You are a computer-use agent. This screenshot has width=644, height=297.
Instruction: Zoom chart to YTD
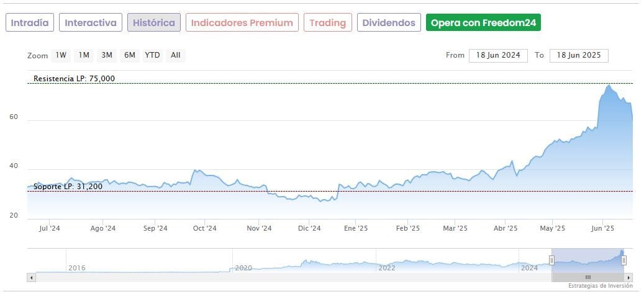(x=152, y=55)
